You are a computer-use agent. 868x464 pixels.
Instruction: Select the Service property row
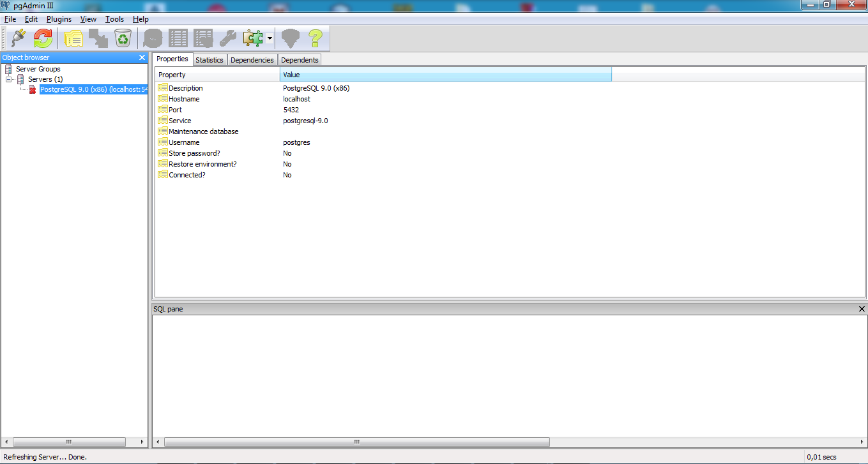click(x=383, y=121)
